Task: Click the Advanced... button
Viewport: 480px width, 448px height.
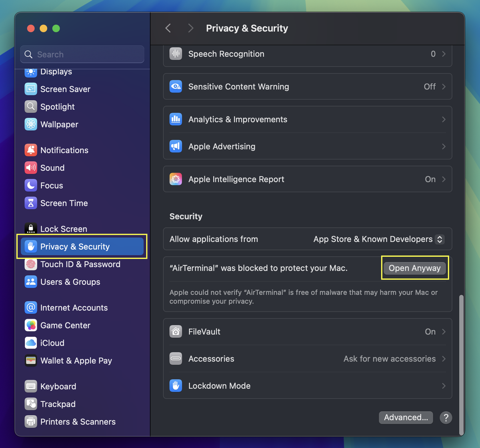Action: (x=406, y=417)
